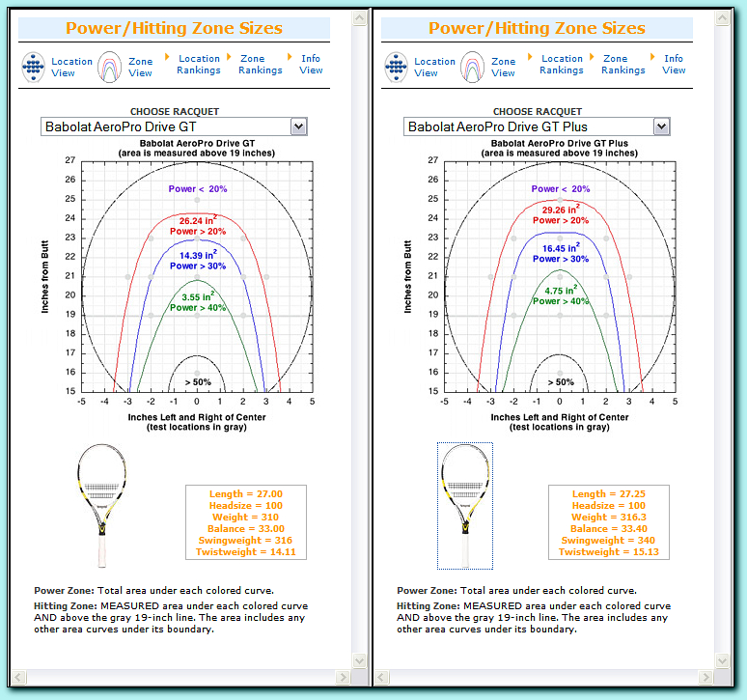This screenshot has height=700, width=747.
Task: Open Location Rankings link in right panel
Action: click(562, 65)
